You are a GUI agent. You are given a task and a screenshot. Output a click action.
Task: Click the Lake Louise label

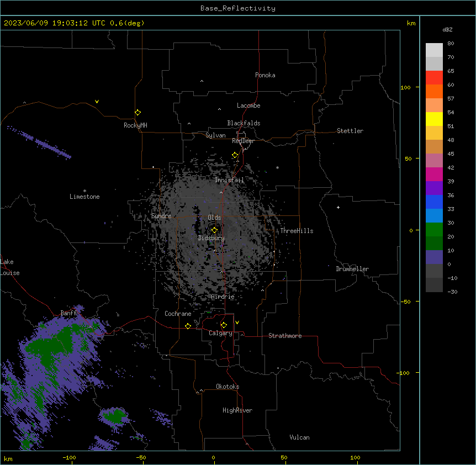click(10, 267)
